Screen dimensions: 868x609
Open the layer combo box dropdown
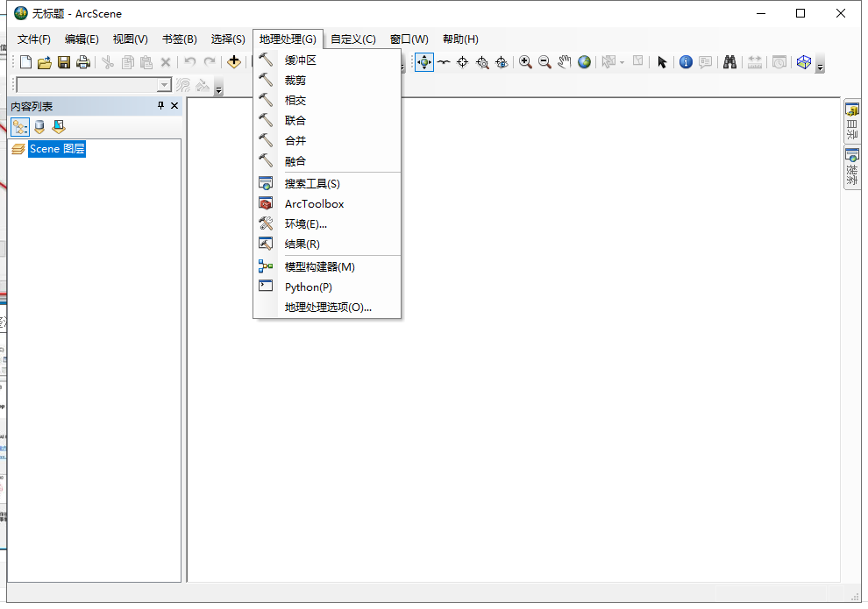164,85
